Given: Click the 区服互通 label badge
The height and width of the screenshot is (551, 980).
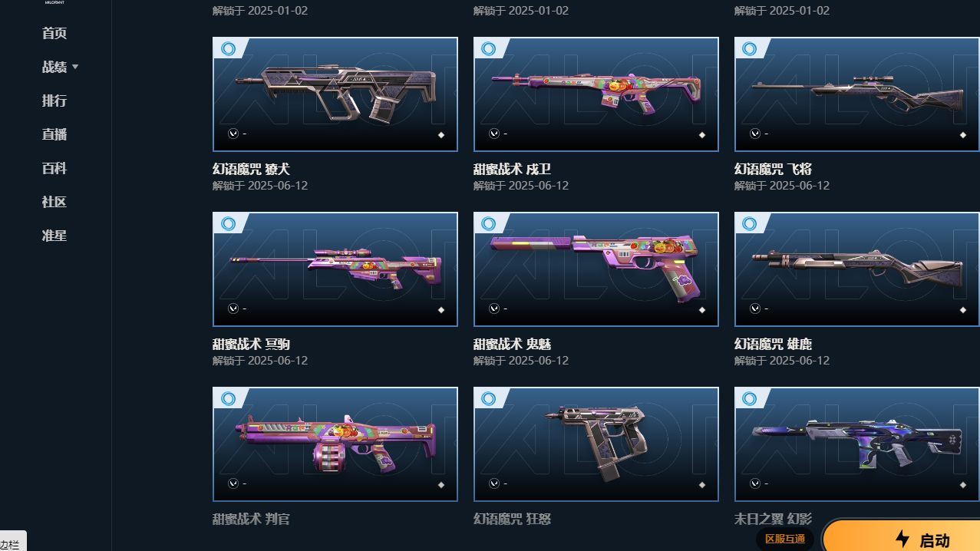Looking at the screenshot, I should point(785,539).
